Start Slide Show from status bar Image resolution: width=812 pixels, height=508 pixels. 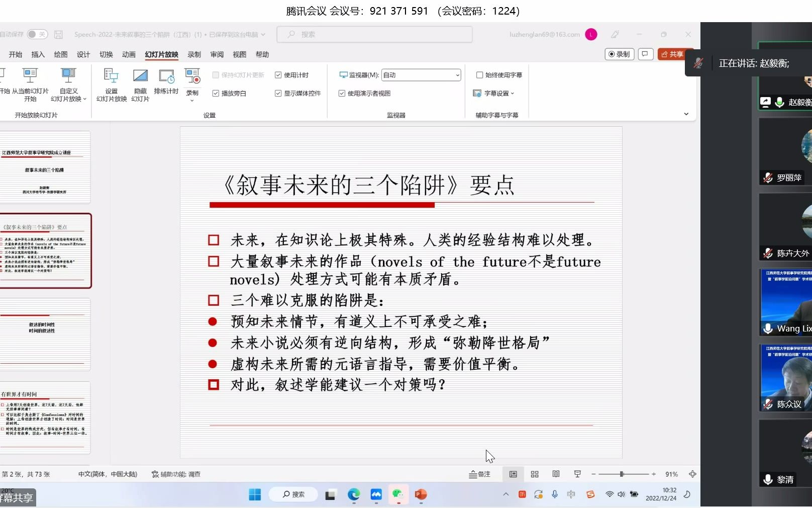(577, 474)
